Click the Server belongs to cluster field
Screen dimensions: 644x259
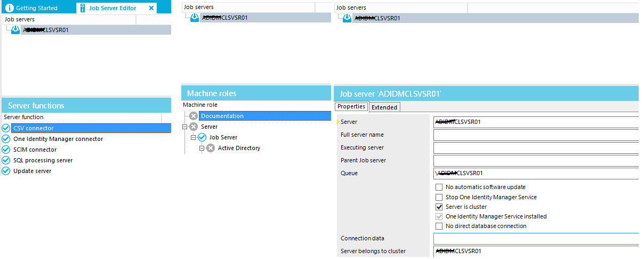(536, 251)
